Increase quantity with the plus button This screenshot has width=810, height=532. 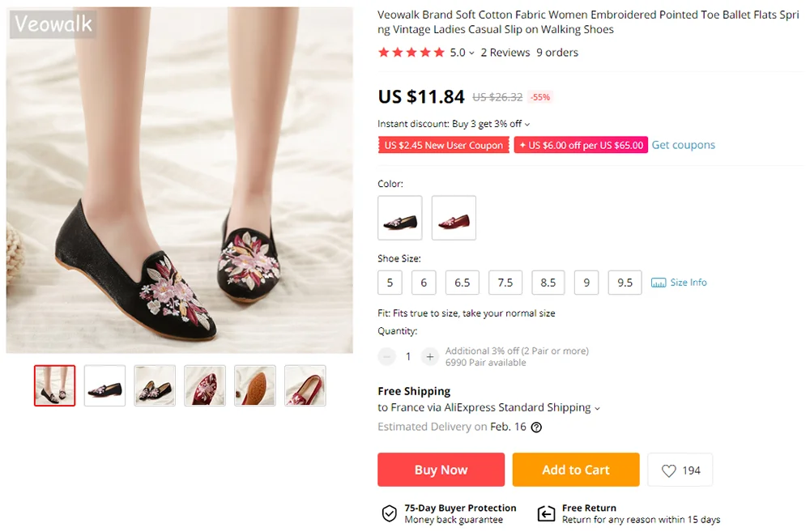click(x=430, y=356)
